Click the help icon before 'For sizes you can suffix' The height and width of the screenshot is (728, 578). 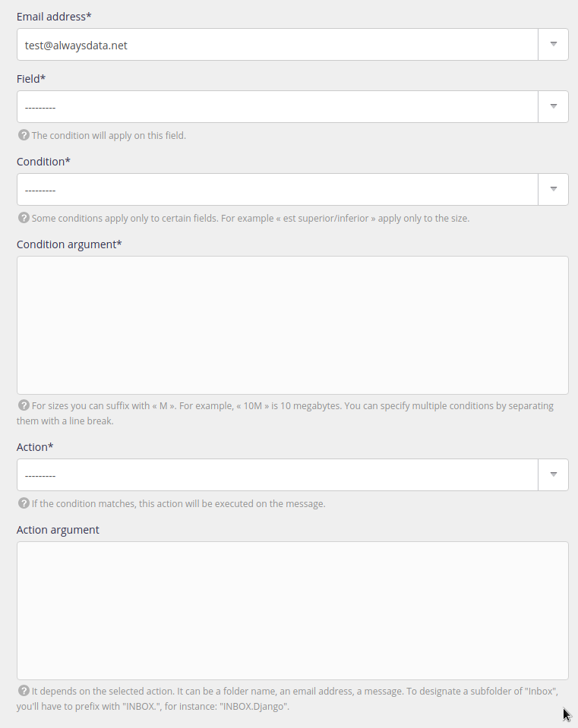coord(24,405)
